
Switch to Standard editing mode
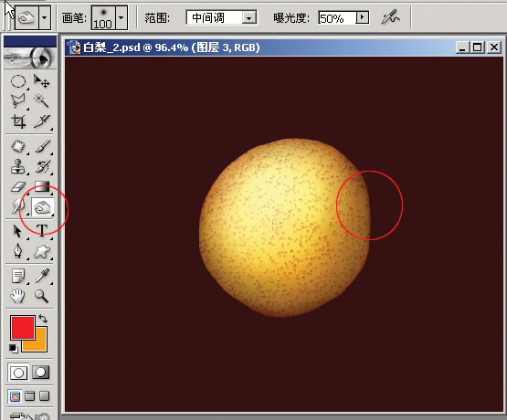18,373
